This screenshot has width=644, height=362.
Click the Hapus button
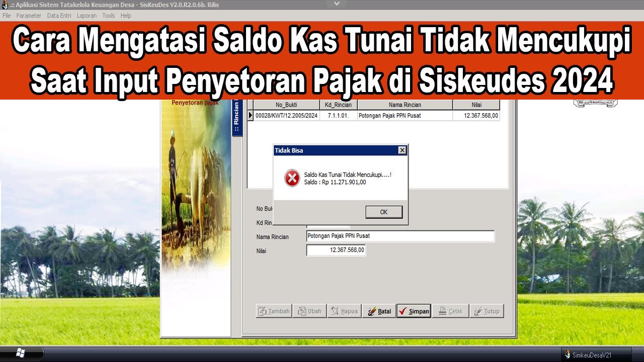[x=344, y=311]
